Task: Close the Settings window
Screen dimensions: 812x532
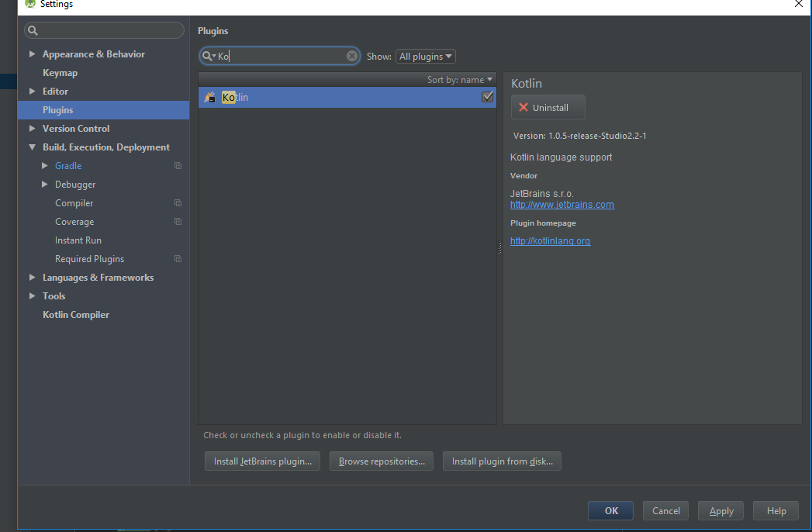Action: pyautogui.click(x=799, y=4)
